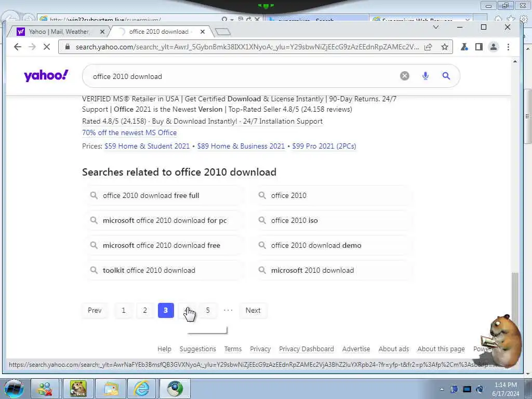
Task: Open the Privacy footer link
Action: pos(260,349)
